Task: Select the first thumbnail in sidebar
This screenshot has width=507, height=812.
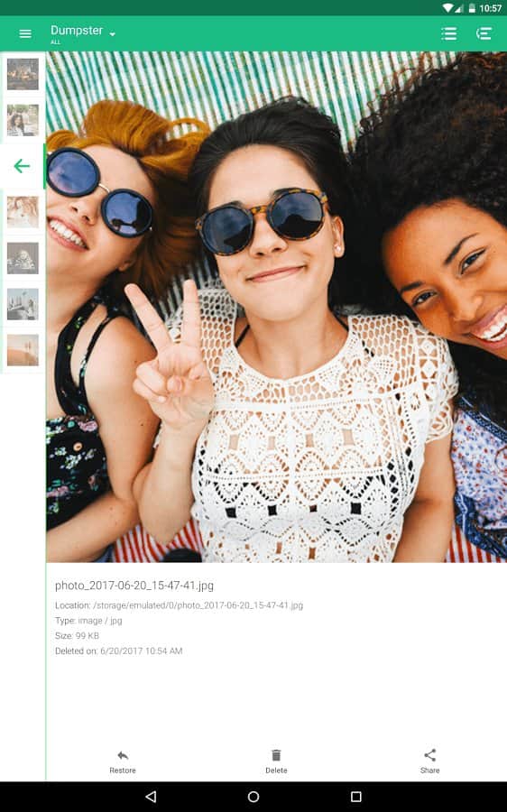Action: 23,74
